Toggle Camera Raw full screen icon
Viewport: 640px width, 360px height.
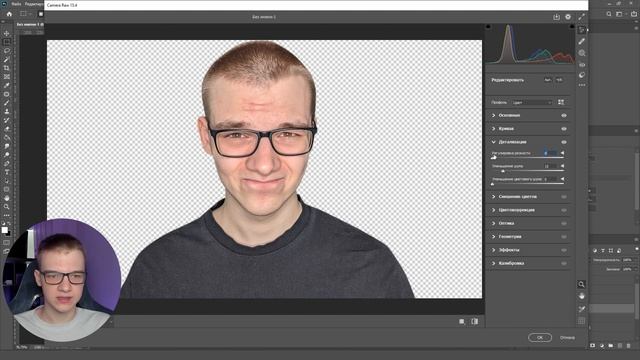click(x=582, y=17)
